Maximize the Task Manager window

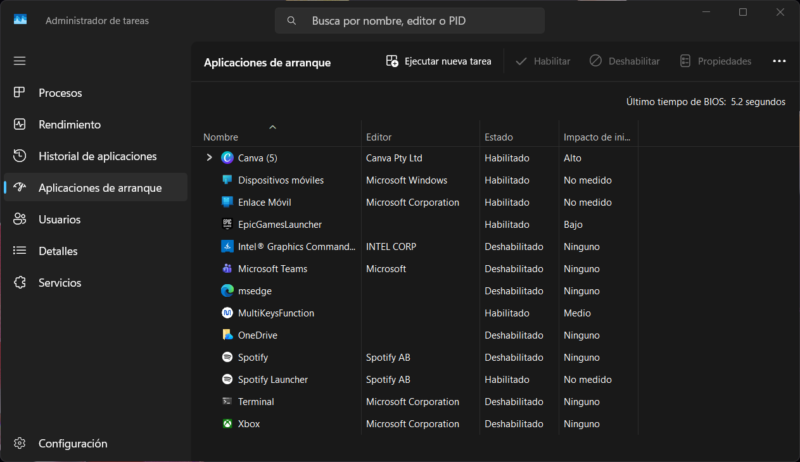tap(743, 12)
